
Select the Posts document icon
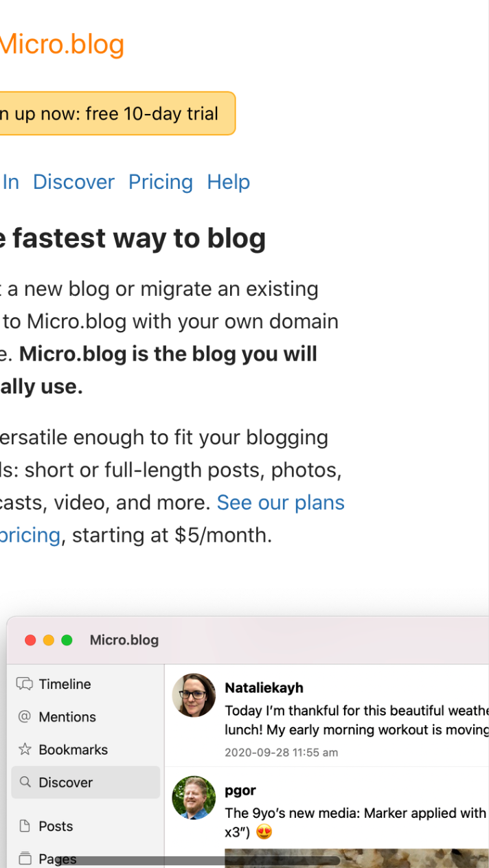pyautogui.click(x=25, y=826)
